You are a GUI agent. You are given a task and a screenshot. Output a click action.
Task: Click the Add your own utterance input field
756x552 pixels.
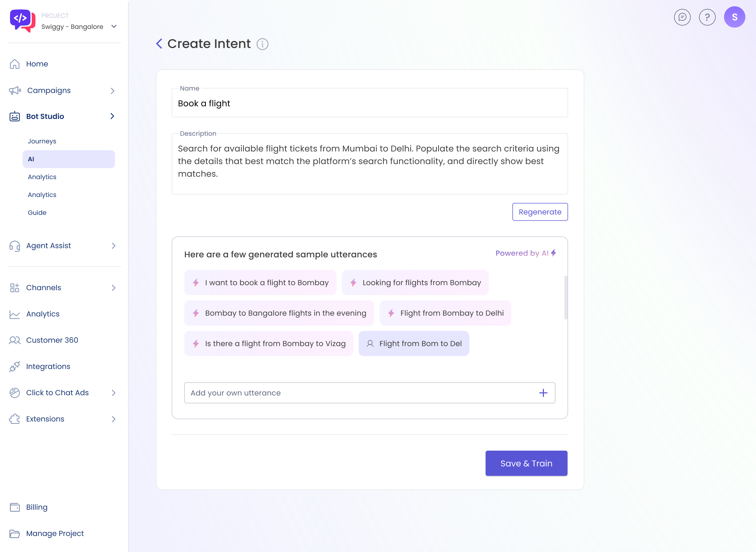pyautogui.click(x=370, y=393)
